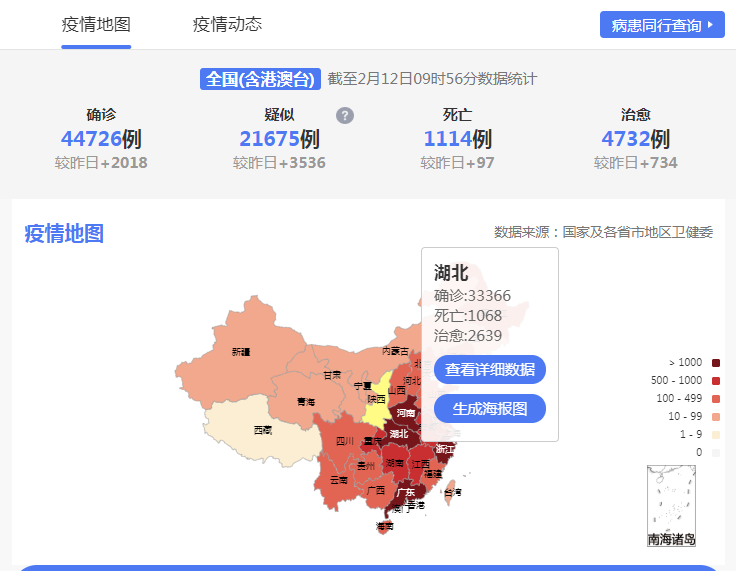Click the question mark help icon beside 疑似
The width and height of the screenshot is (736, 571).
[x=345, y=115]
